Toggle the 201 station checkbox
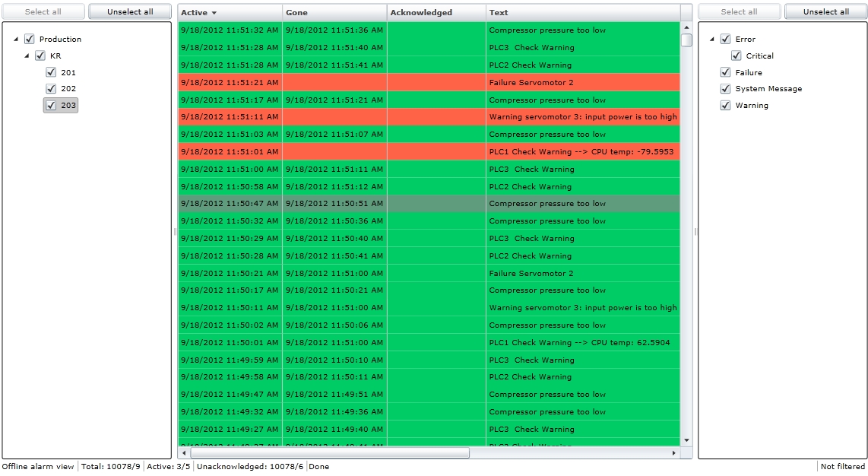 [51, 72]
